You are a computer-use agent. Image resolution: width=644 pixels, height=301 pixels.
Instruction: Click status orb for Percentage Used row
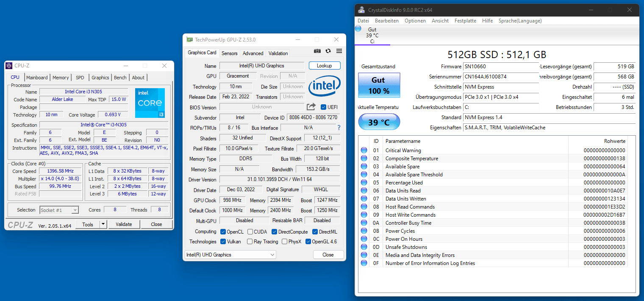point(364,183)
